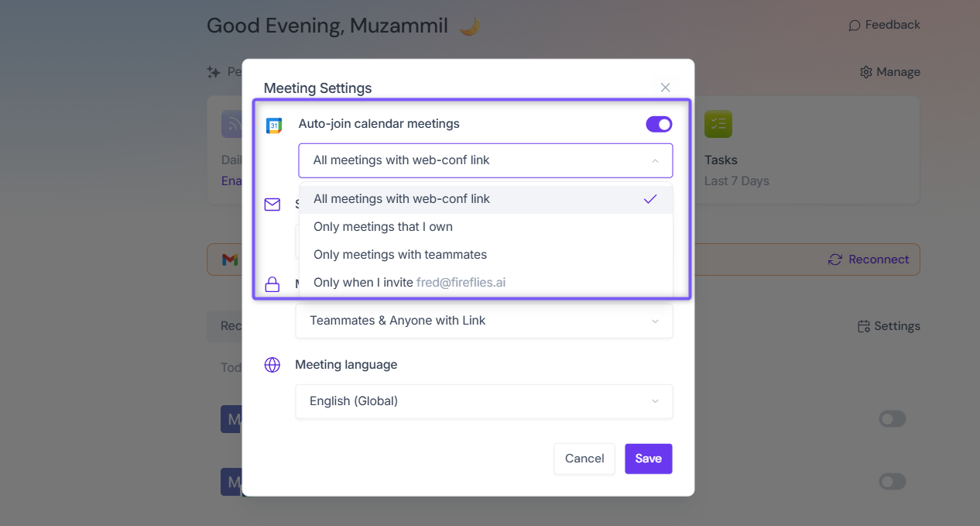
Task: Click the Gmail logo icon
Action: pyautogui.click(x=230, y=260)
